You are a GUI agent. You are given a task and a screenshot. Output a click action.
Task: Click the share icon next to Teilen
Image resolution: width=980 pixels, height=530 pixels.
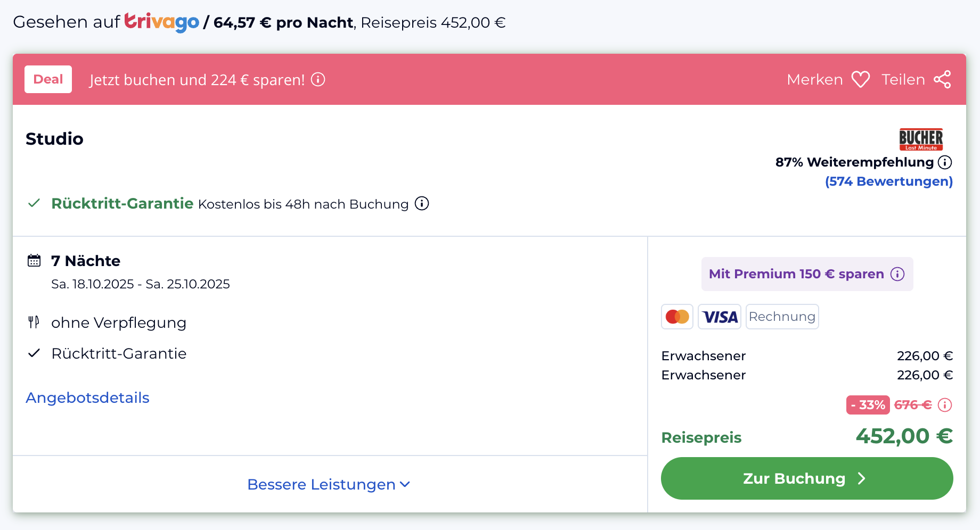point(942,79)
